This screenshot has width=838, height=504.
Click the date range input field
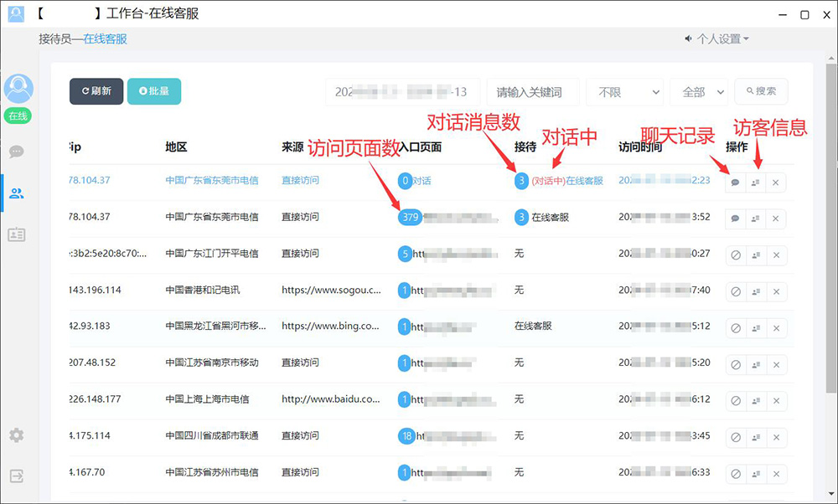[x=402, y=92]
